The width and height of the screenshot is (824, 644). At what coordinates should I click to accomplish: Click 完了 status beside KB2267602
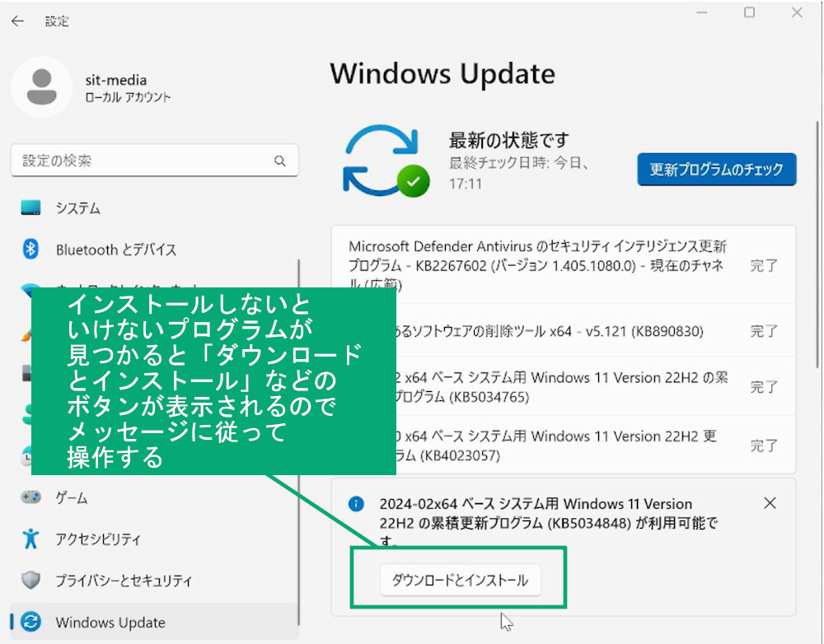[764, 265]
